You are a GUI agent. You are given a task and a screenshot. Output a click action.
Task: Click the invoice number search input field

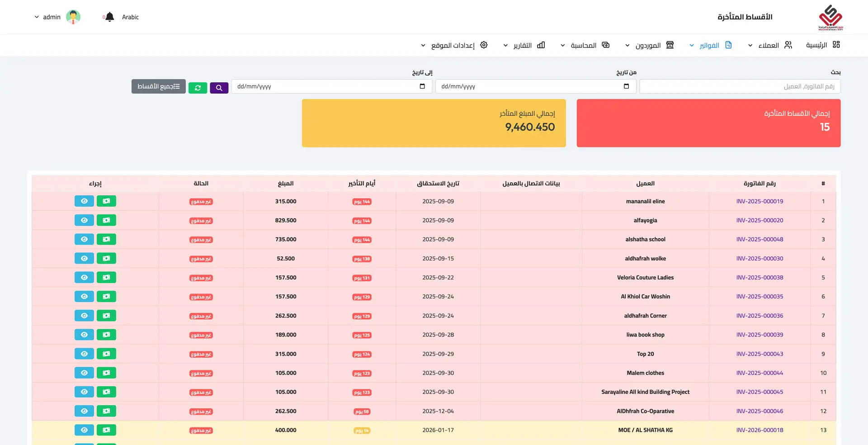pos(740,86)
